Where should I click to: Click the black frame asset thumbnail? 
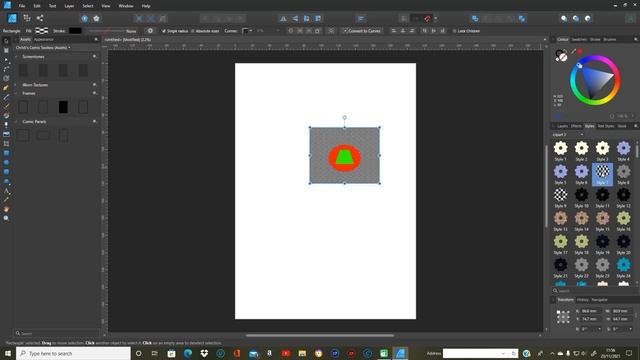coord(63,107)
